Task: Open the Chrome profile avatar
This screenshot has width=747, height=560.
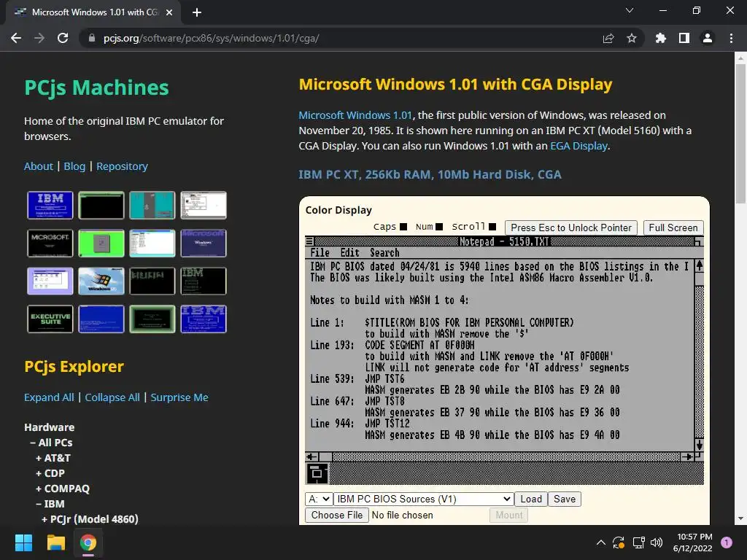Action: tap(708, 38)
